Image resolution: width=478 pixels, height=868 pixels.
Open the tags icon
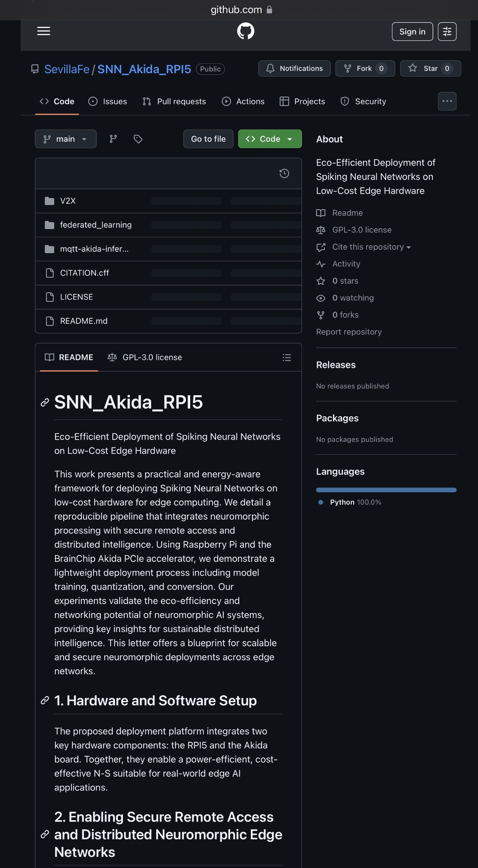(x=138, y=139)
